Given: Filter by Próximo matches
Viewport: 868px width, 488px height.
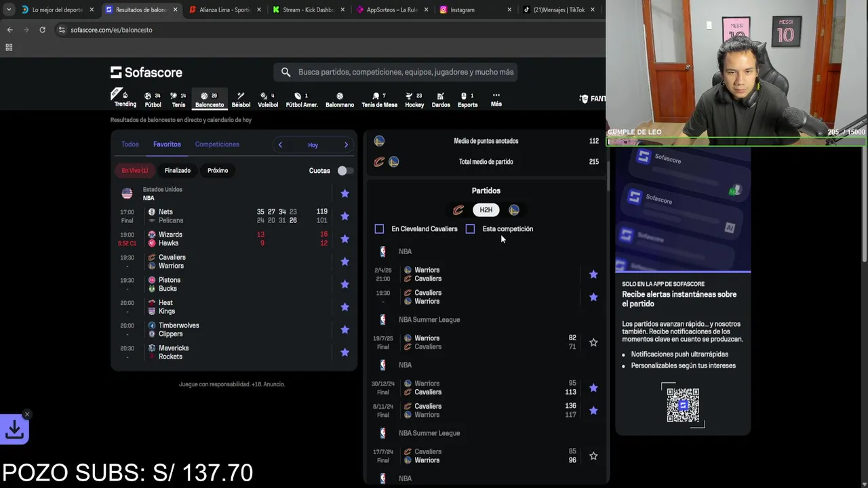Looking at the screenshot, I should 218,171.
